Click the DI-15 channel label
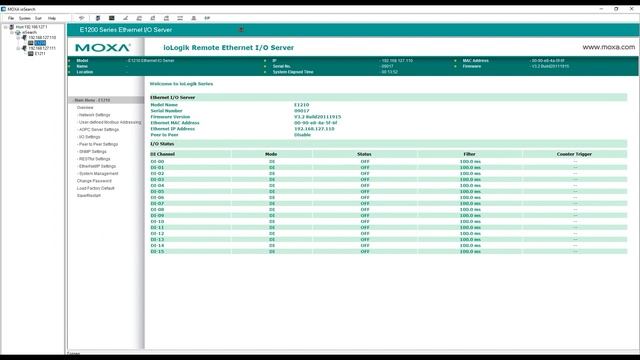Viewport: 640px width, 360px height. pos(157,252)
